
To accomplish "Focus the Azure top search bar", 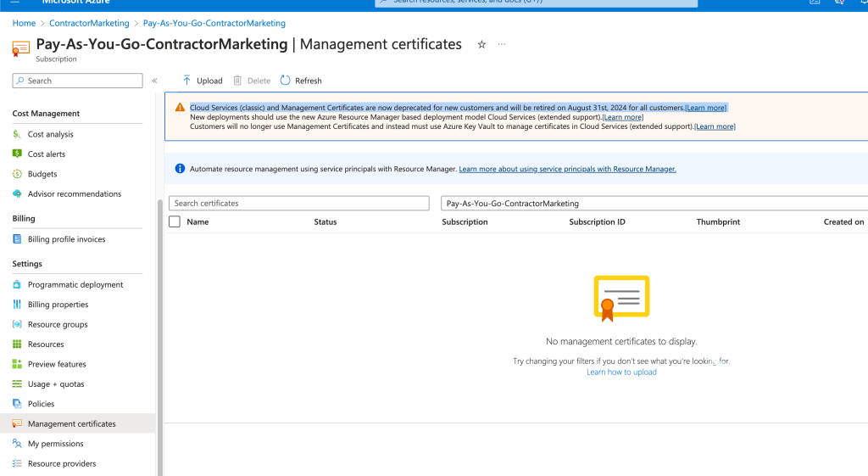I will click(536, 3).
